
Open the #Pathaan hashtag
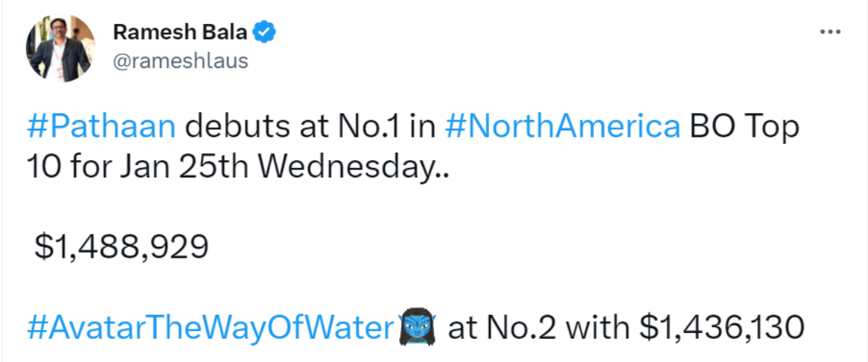point(101,127)
